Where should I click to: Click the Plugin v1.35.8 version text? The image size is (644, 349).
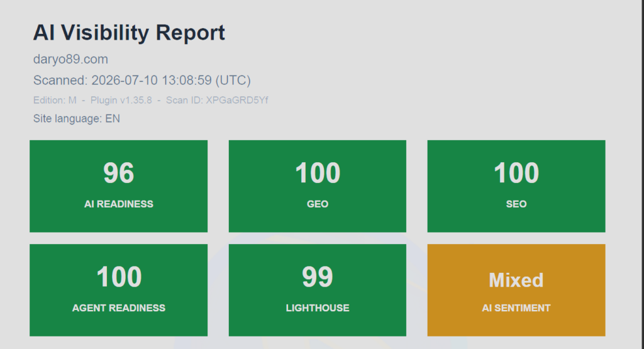click(x=121, y=100)
